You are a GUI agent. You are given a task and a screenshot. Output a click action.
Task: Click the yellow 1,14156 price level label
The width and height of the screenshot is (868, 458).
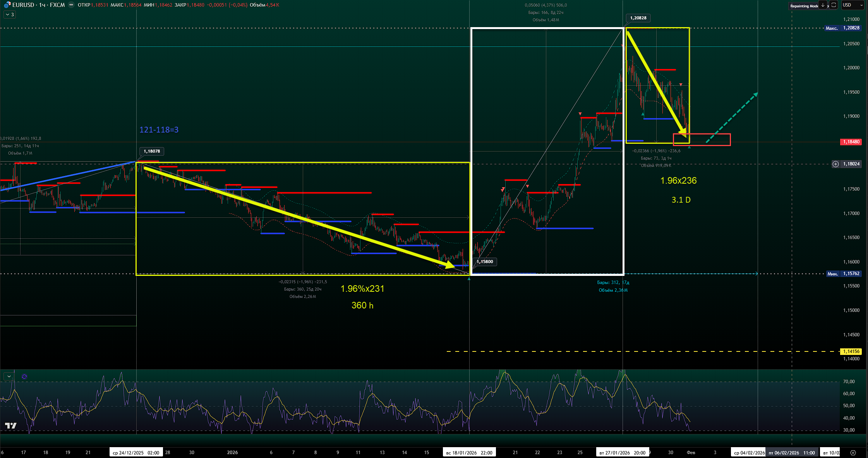[x=851, y=351]
